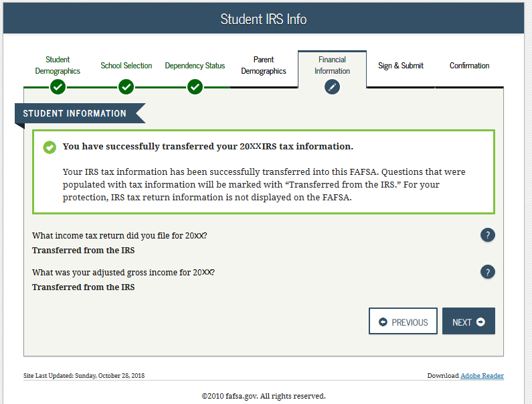
Task: Open the Parent Demographics tab
Action: tap(264, 65)
